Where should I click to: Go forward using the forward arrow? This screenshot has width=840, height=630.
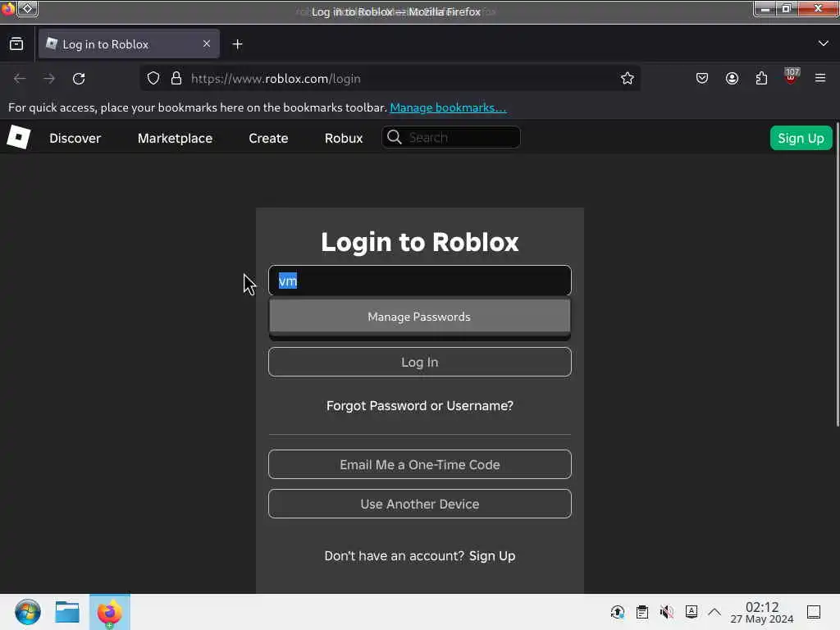[x=49, y=79]
